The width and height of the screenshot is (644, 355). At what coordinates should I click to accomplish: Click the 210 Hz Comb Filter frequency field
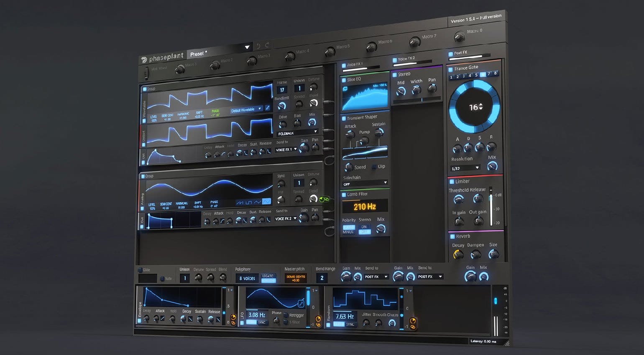tap(364, 205)
